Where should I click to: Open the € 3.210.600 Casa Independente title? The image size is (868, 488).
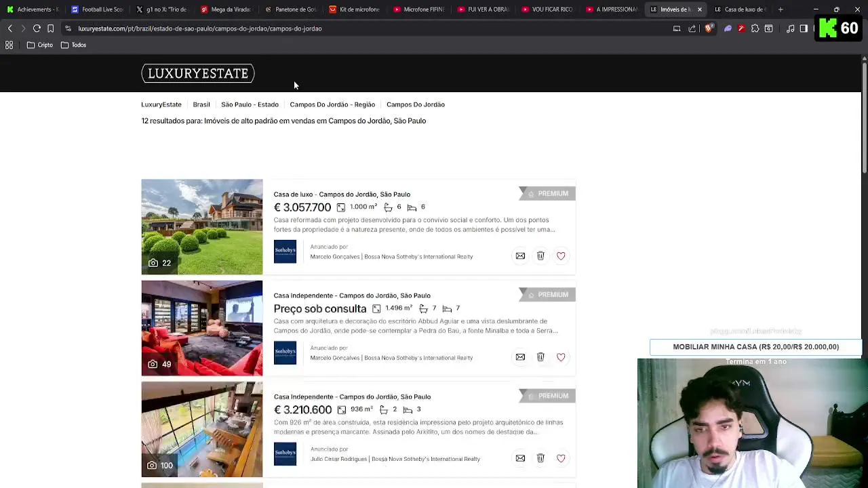coord(352,396)
